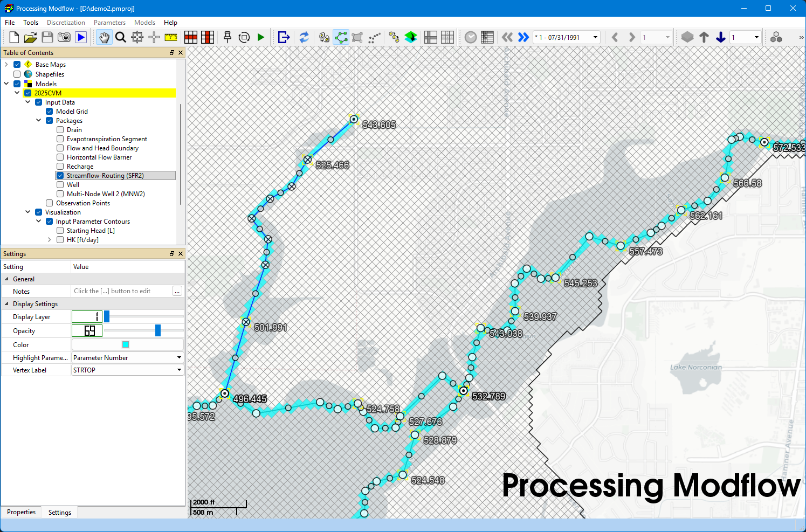Collapse the Models tree node
The width and height of the screenshot is (806, 532).
(6, 84)
